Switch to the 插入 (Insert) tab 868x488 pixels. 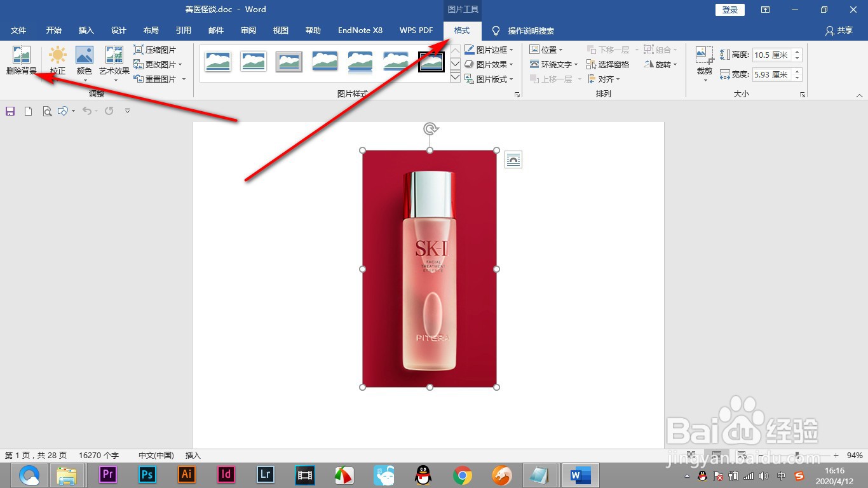pyautogui.click(x=86, y=30)
